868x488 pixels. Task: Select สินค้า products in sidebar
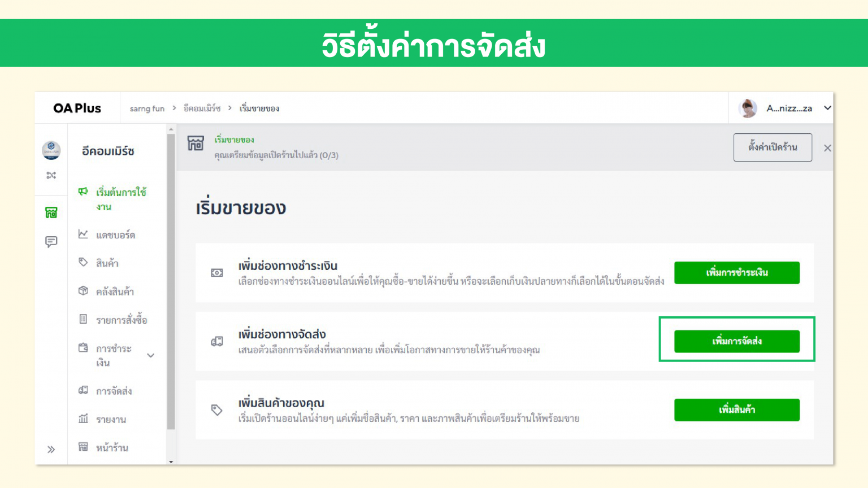click(x=107, y=263)
